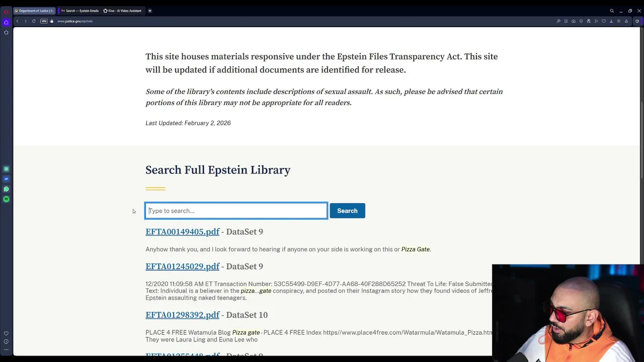644x362 pixels.
Task: Open the cloud sync icon in address bar
Action: point(574,21)
